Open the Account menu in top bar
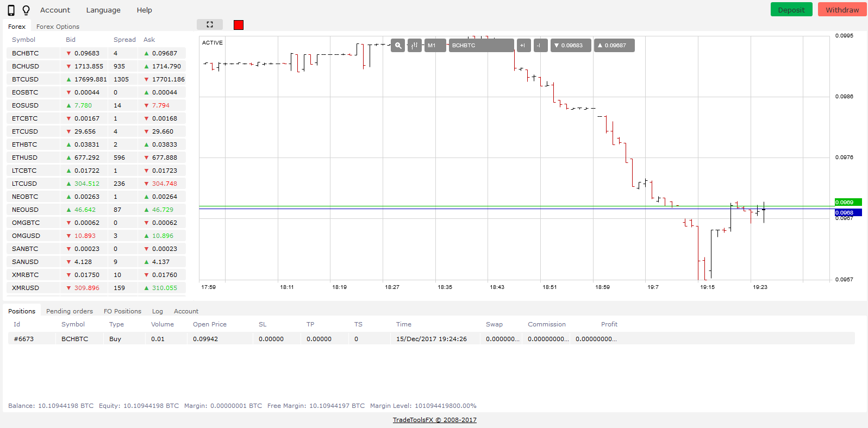This screenshot has height=428, width=868. point(55,10)
